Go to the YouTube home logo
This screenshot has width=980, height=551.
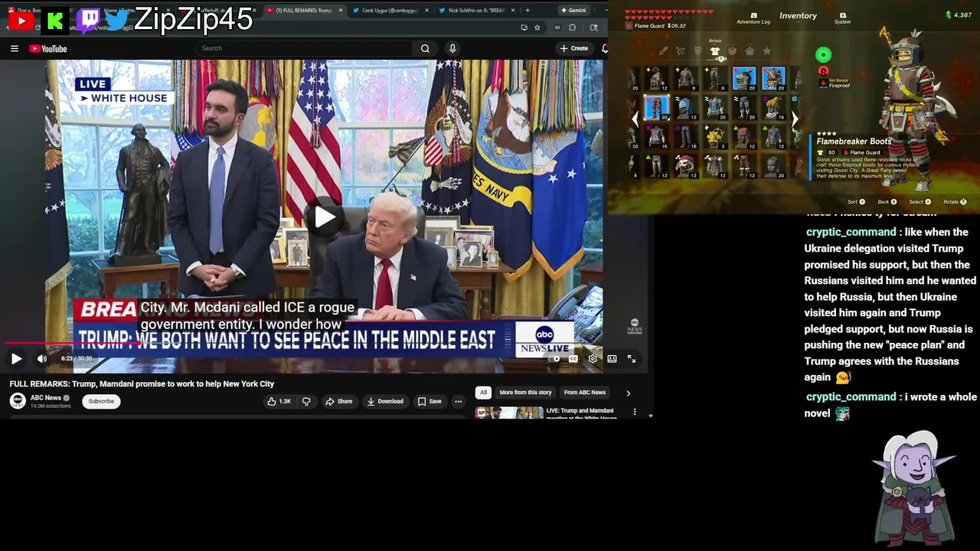pos(48,48)
